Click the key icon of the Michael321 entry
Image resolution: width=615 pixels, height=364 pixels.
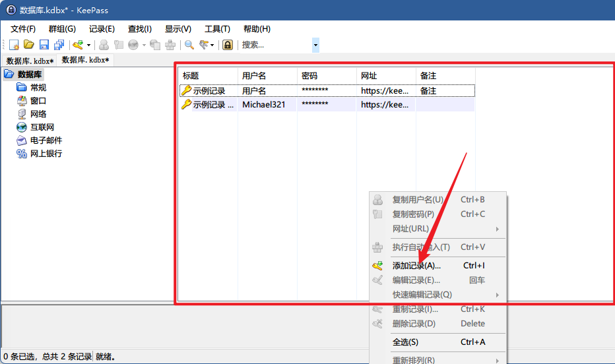point(186,104)
